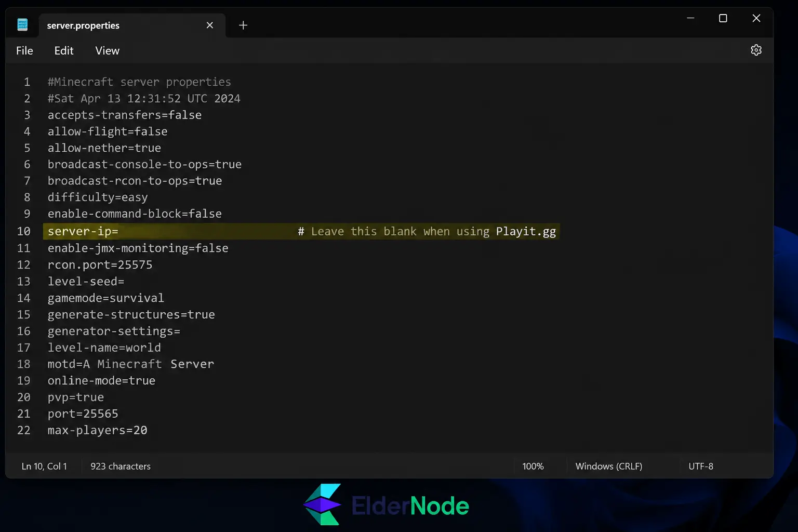Click the UTF-8 encoding indicator
Image resolution: width=798 pixels, height=532 pixels.
701,466
